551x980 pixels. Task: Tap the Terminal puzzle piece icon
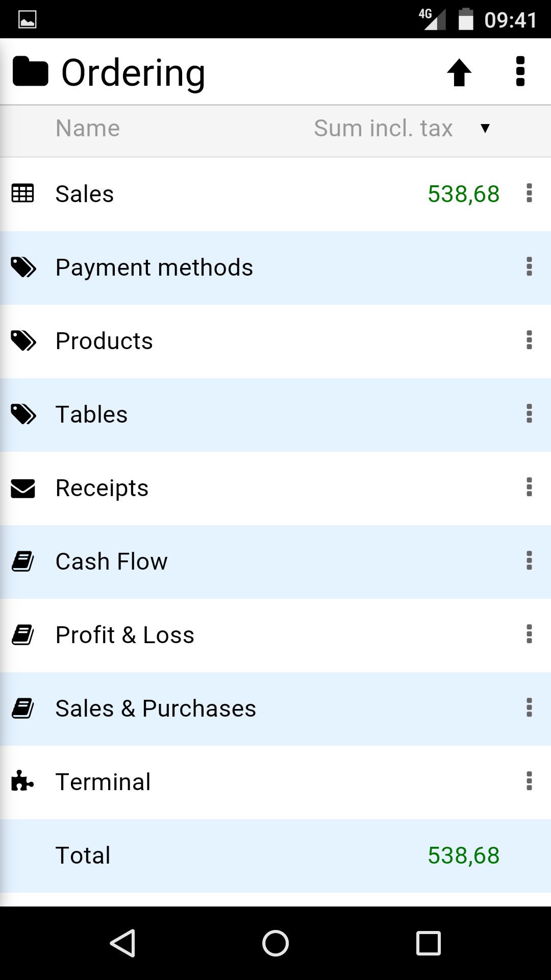(23, 781)
